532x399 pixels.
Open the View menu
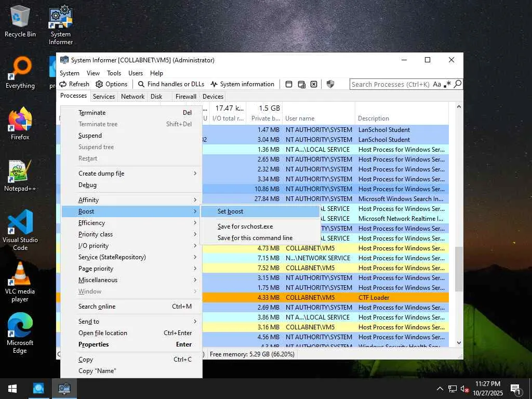[93, 73]
